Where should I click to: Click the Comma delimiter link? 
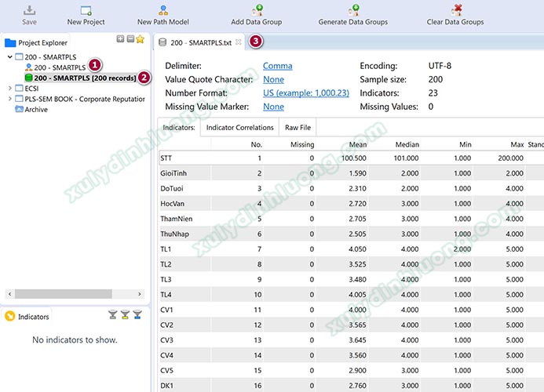tap(277, 66)
